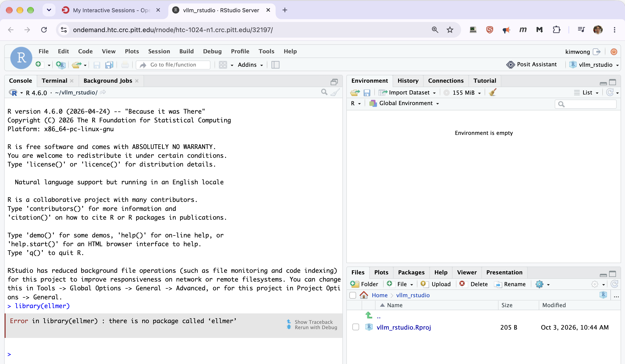Toggle the select-all files checkbox
The image size is (625, 364).
353,295
